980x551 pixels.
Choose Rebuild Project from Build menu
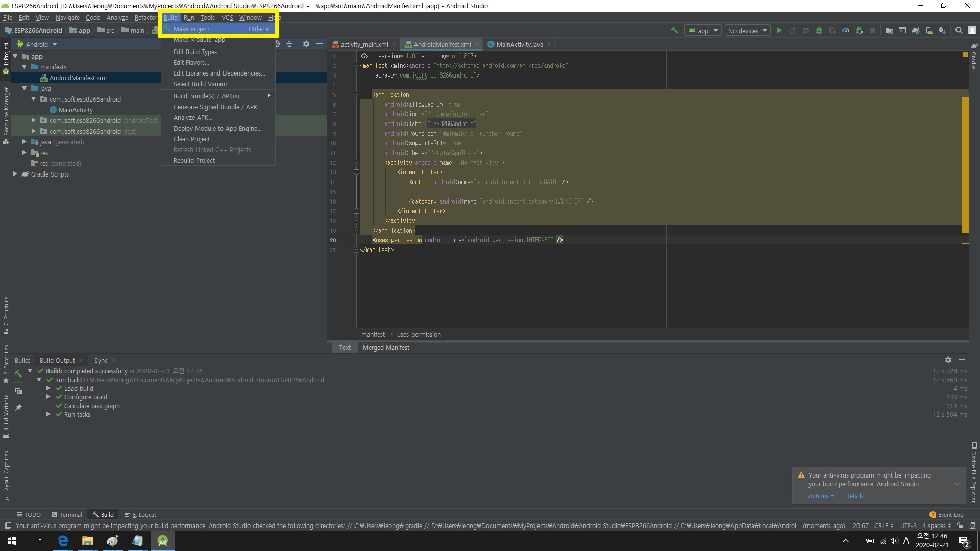194,160
